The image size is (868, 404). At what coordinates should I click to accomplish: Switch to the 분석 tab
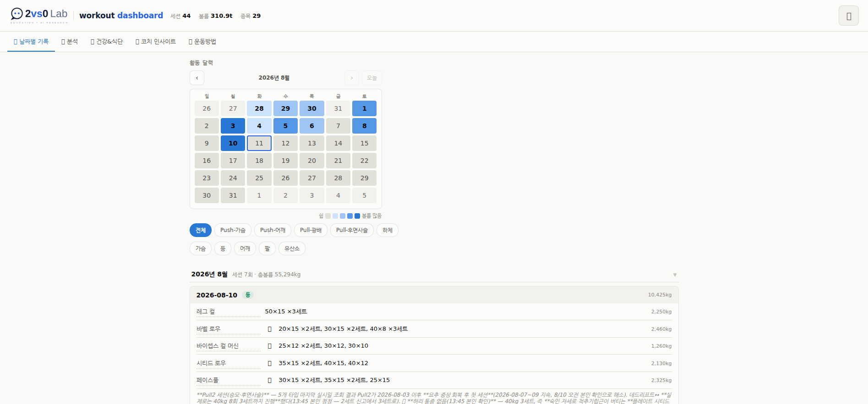(x=70, y=42)
